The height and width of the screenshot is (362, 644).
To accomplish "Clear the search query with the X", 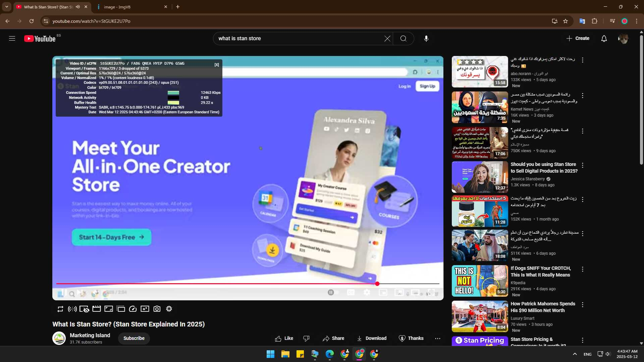I will 387,39.
